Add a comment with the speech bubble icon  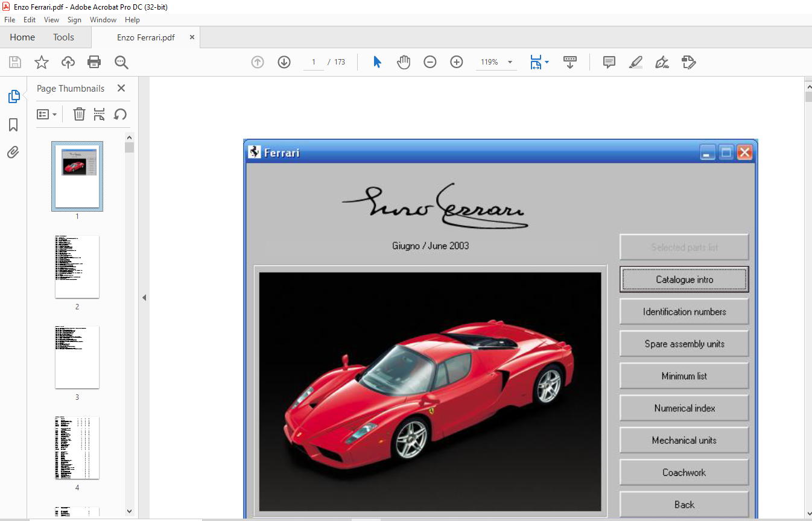point(609,62)
